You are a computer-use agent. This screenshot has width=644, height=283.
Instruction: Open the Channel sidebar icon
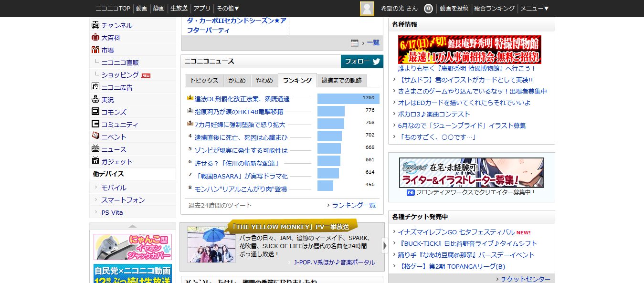point(95,25)
